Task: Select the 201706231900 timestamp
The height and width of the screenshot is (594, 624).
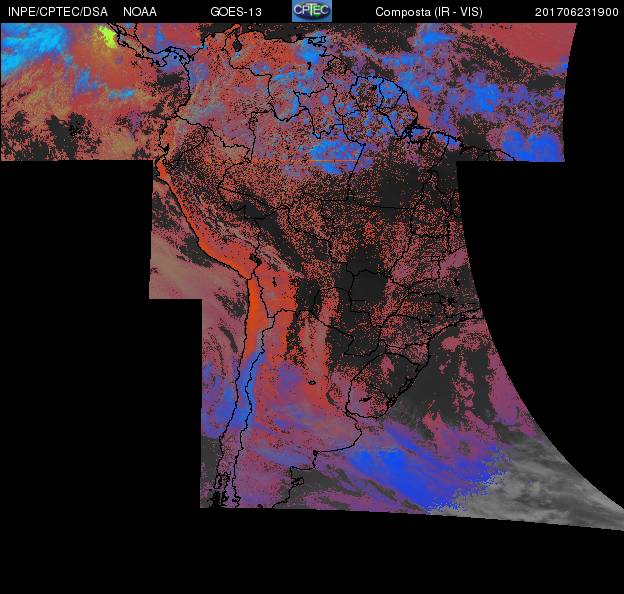Action: (576, 12)
